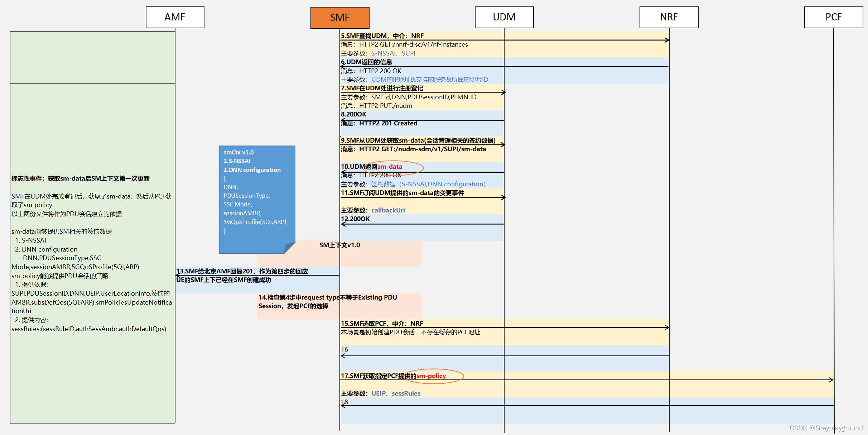Click the 标志性事件 heading in green panel
The width and height of the screenshot is (868, 435).
[81, 178]
